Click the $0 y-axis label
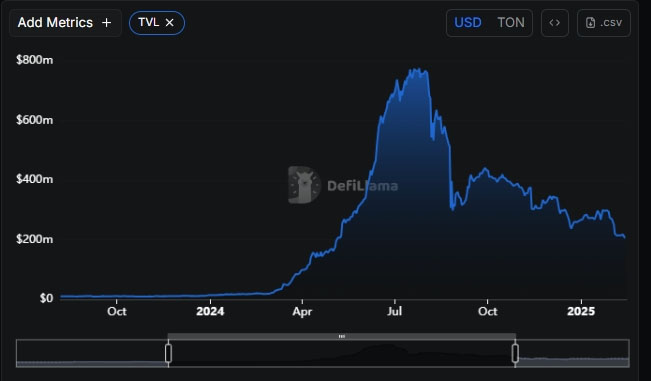Viewport: 651px width, 381px height. pos(46,298)
